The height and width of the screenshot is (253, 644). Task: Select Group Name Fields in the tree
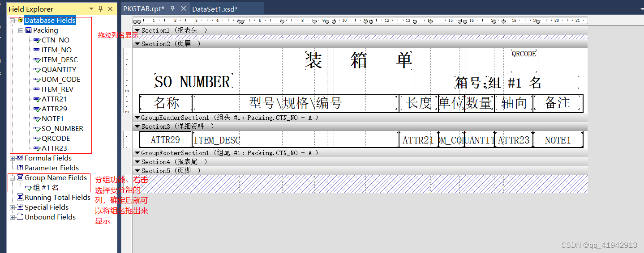coord(56,178)
